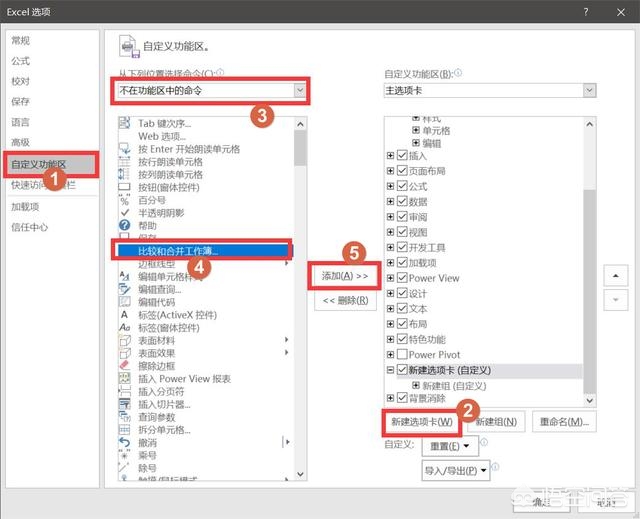
Task: Select the 撤消 undo icon
Action: click(124, 442)
